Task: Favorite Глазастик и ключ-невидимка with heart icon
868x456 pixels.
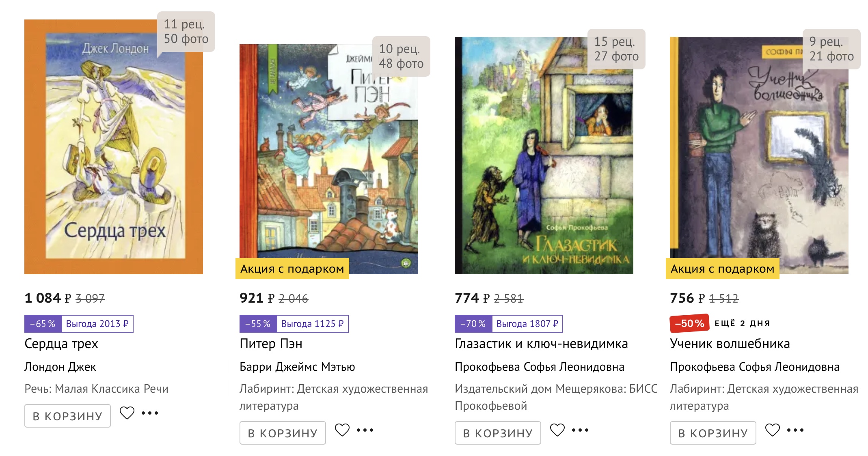Action: [x=557, y=430]
